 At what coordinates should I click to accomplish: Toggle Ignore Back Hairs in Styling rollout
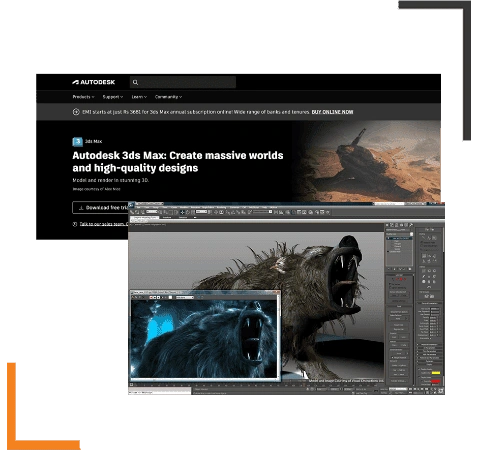[x=421, y=246]
